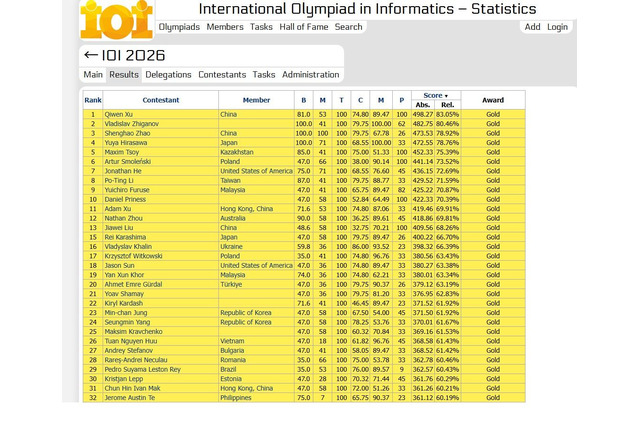Click the Login link
Screen dimensions: 640x426
(x=557, y=27)
